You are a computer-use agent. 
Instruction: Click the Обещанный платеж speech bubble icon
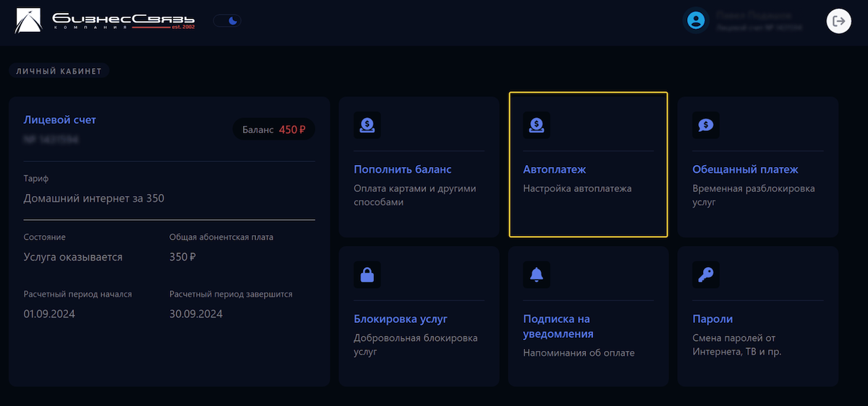tap(706, 125)
